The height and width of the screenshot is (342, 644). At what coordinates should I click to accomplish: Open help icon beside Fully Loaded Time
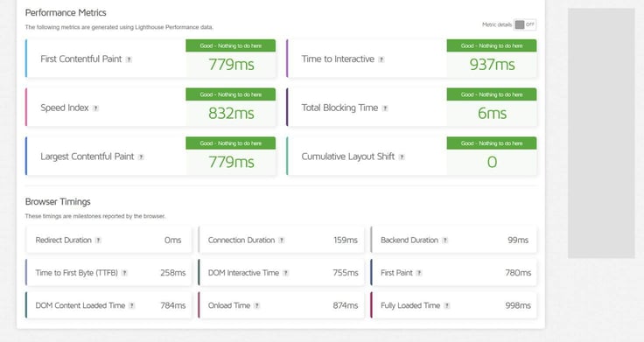coord(447,305)
